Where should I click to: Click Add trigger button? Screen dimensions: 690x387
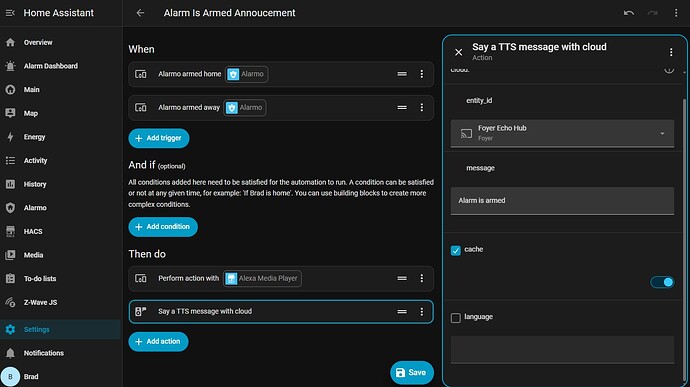[x=159, y=138]
